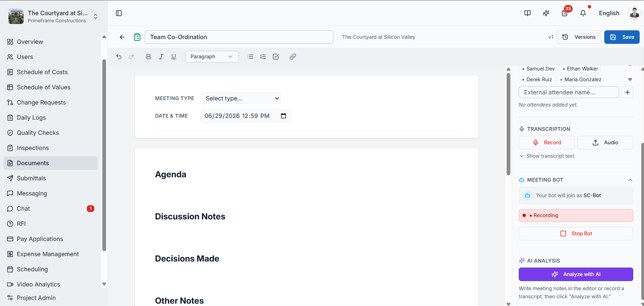Open Submittals
This screenshot has width=644, height=306.
(50, 178)
